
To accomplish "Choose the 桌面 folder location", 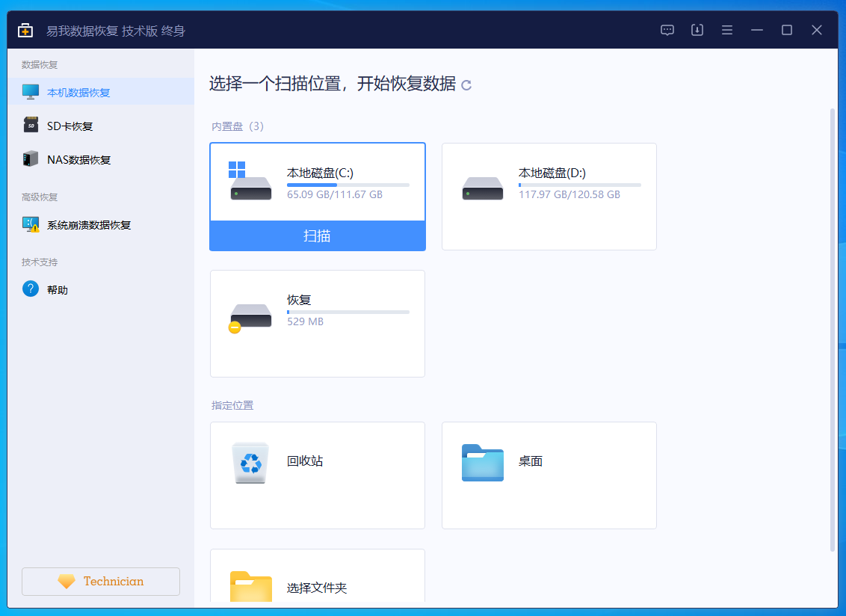I will (x=549, y=475).
